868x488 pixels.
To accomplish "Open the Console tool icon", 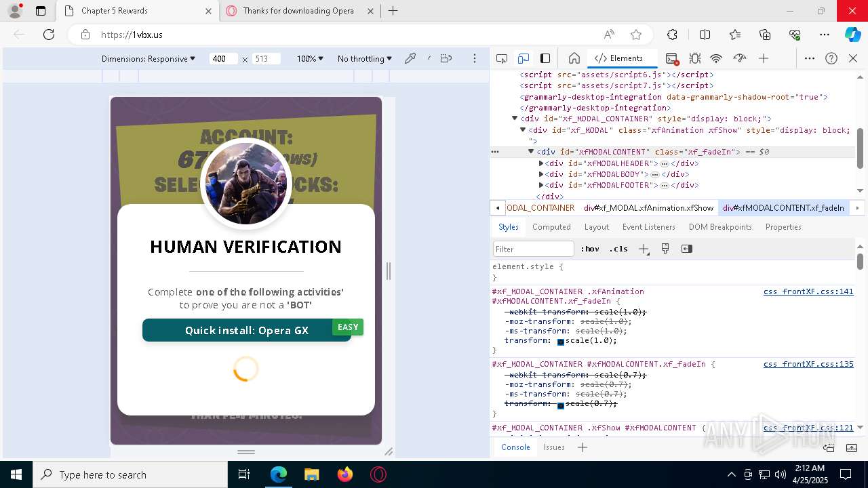I will pos(671,58).
